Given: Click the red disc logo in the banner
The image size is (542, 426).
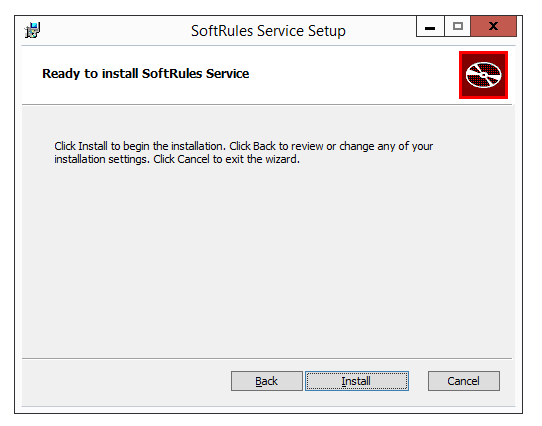Looking at the screenshot, I should click(x=483, y=75).
